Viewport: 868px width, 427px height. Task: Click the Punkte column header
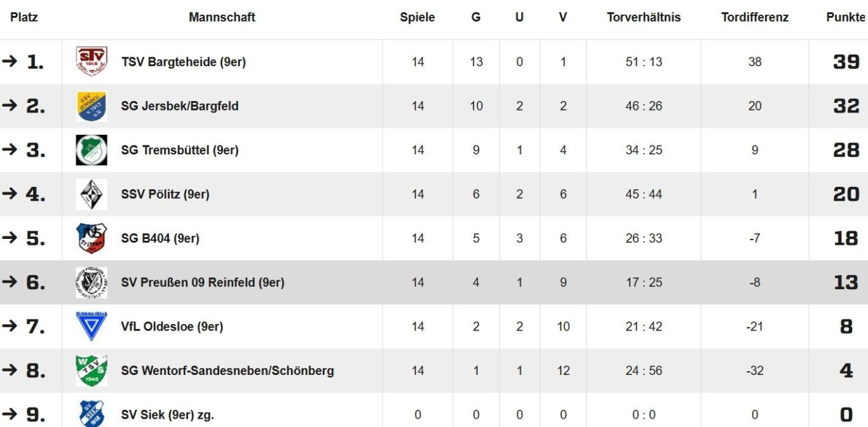coord(846,18)
